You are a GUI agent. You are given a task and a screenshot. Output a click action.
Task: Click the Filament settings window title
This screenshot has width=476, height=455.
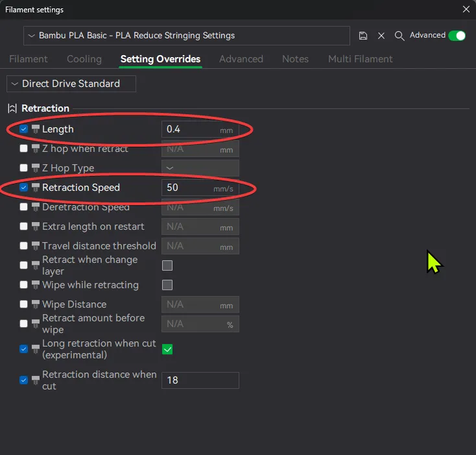(34, 10)
